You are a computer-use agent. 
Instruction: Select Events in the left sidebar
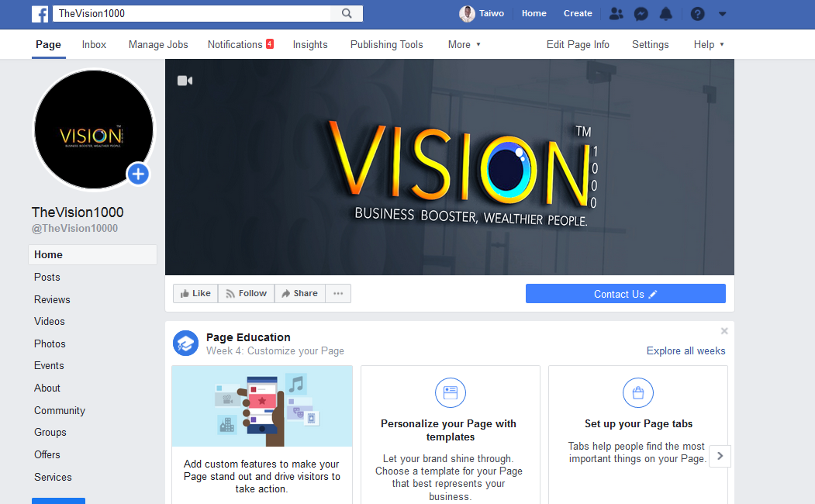coord(49,365)
